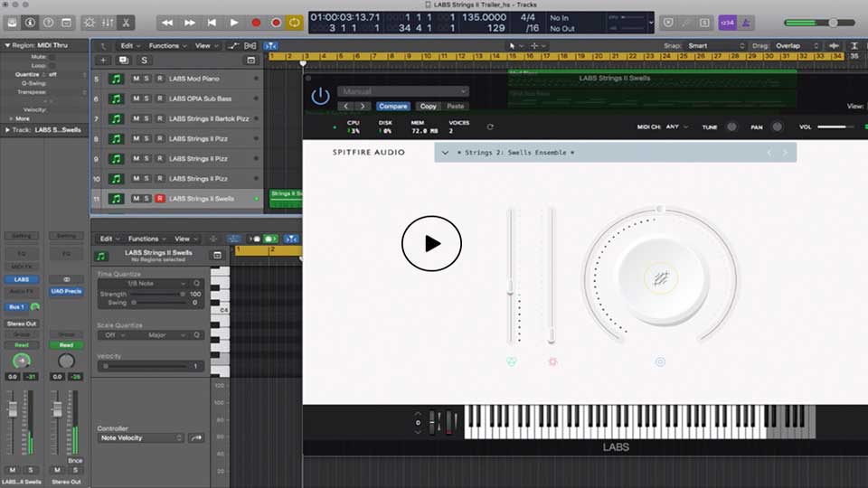Click the LABS Mod Piano track icon
This screenshot has width=868, height=488.
click(x=116, y=79)
